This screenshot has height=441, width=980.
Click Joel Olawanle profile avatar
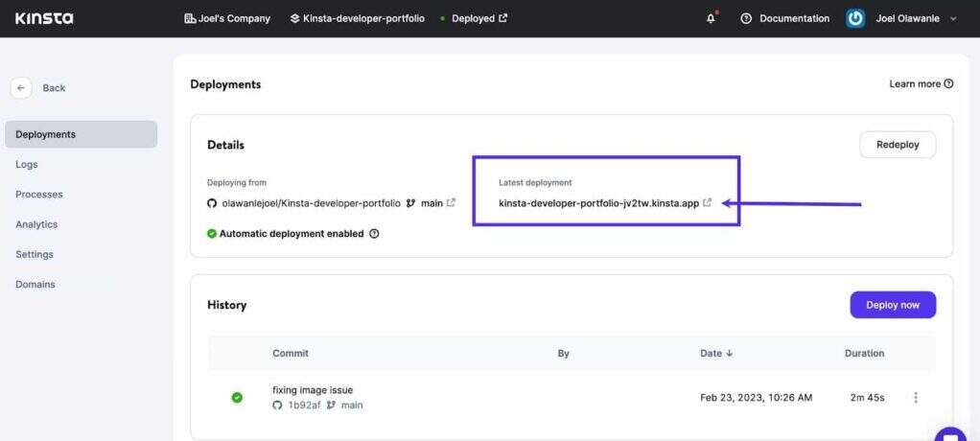(x=855, y=18)
